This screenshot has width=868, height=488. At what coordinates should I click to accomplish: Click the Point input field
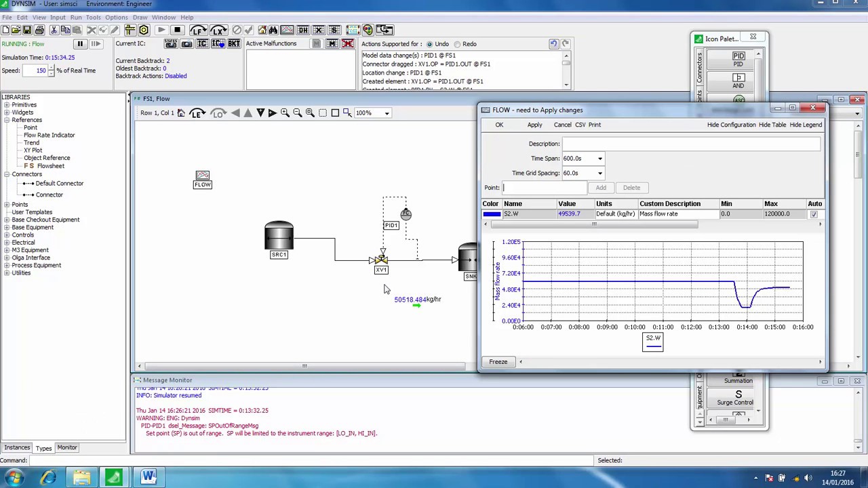pos(545,188)
